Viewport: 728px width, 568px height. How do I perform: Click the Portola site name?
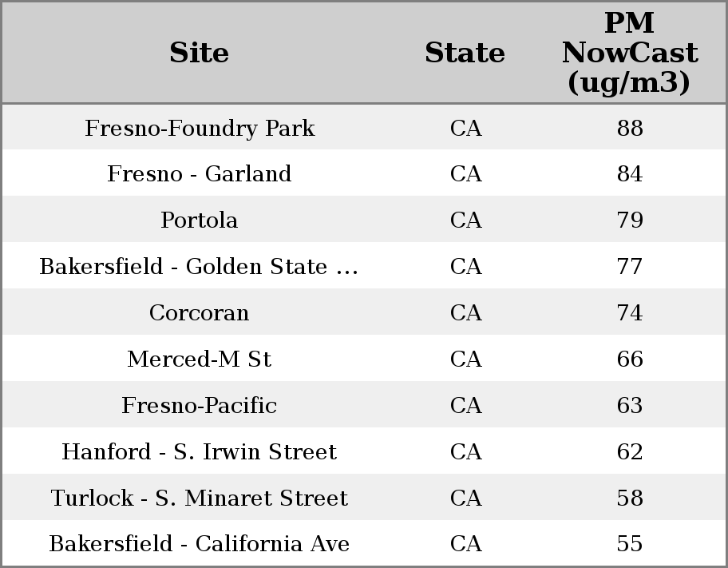coord(200,220)
